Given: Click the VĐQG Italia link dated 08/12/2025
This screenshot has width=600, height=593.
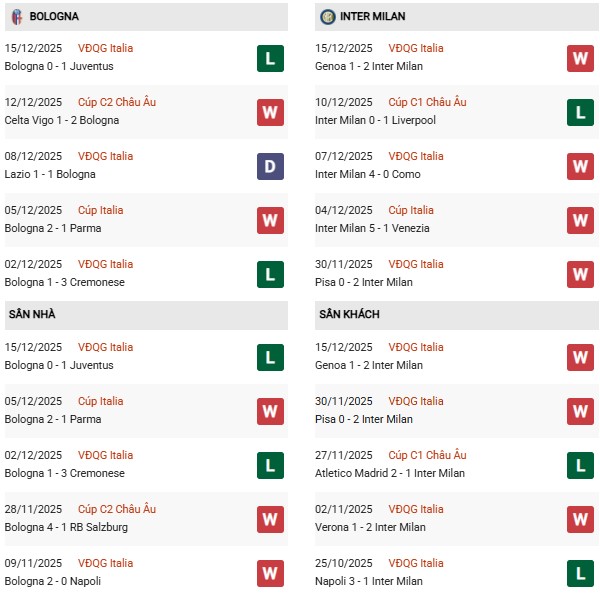Looking at the screenshot, I should coord(105,156).
